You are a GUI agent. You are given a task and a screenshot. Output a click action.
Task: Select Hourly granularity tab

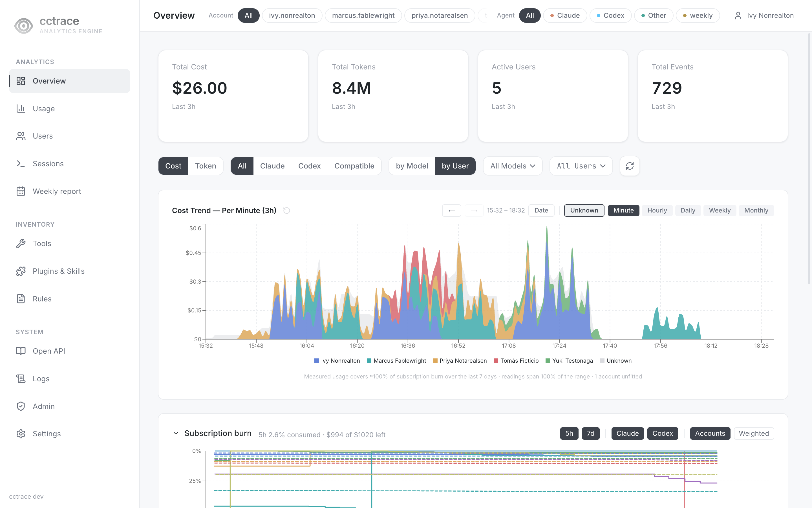[657, 211]
